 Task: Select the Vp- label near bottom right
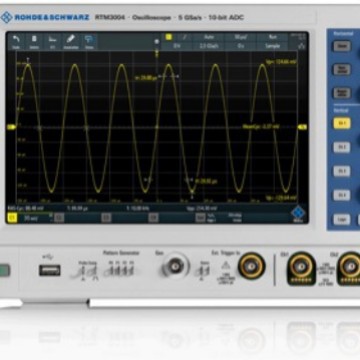pos(281,198)
